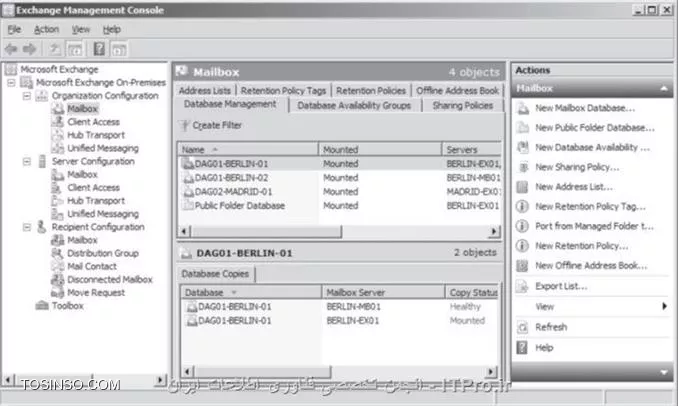Screen dimensions: 678x406
Task: Select Hub Transport under Organization Configuration
Action: point(96,135)
